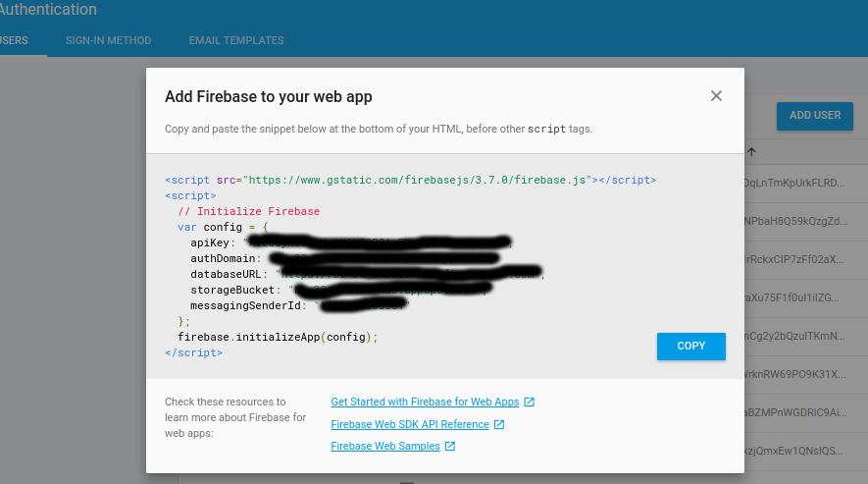Click the var config declaration line
Screen dimensions: 868x484
click(223, 228)
